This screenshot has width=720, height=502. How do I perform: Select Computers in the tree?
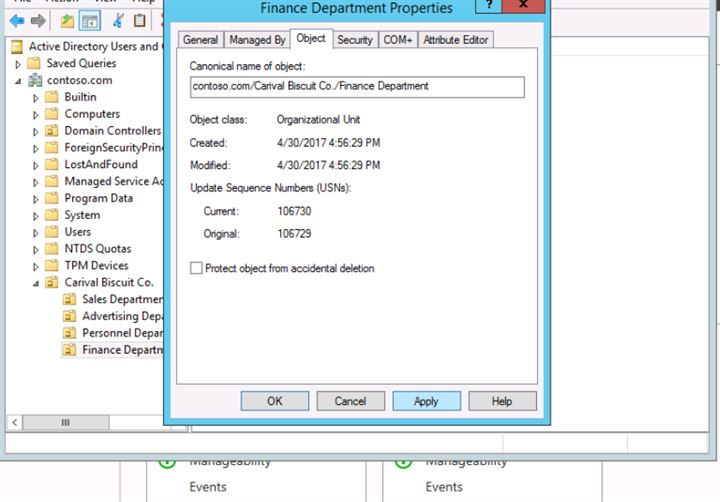click(x=92, y=114)
